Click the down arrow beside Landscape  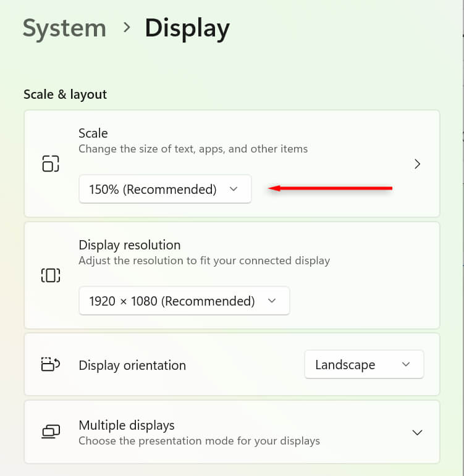coord(406,365)
